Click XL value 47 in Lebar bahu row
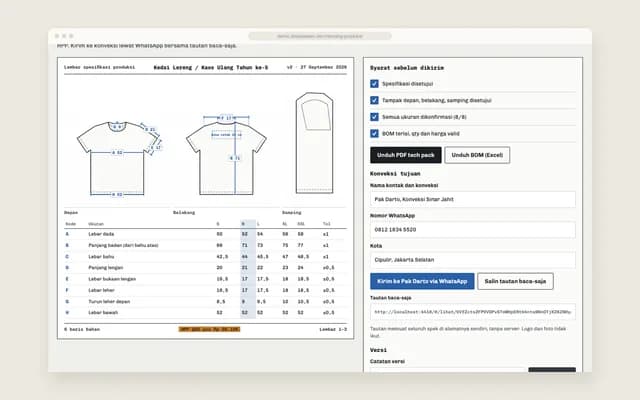The height and width of the screenshot is (400, 640). point(285,257)
